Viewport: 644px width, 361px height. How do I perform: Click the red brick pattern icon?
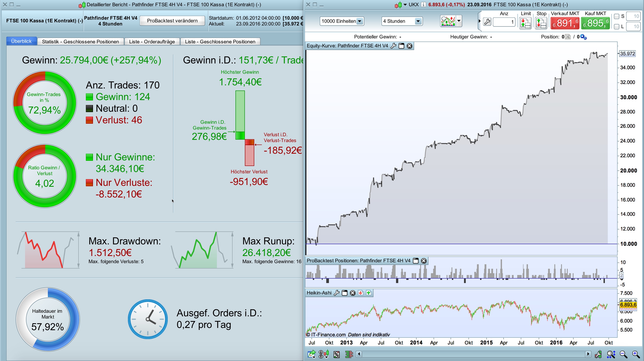(349, 354)
